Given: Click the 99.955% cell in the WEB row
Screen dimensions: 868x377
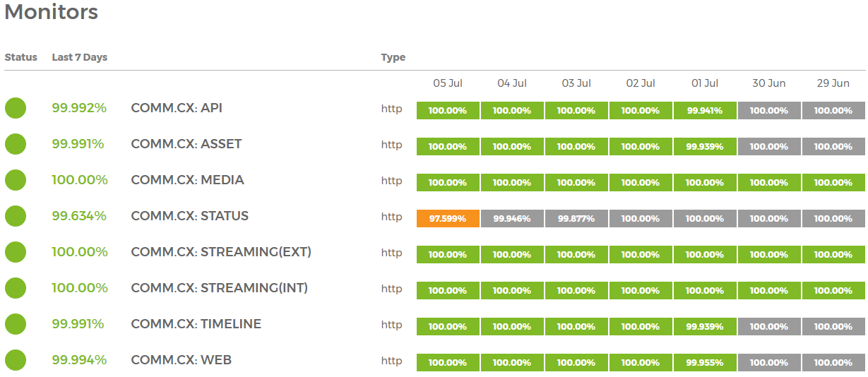Looking at the screenshot, I should [705, 363].
